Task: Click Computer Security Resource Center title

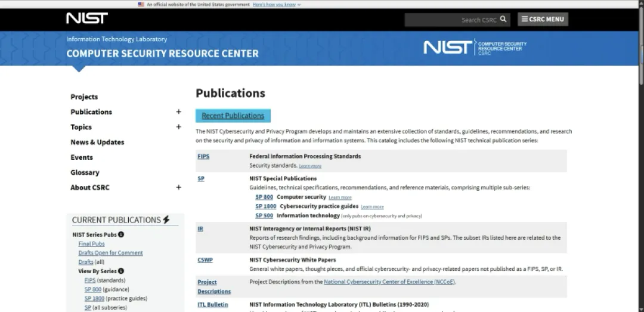Action: [162, 54]
